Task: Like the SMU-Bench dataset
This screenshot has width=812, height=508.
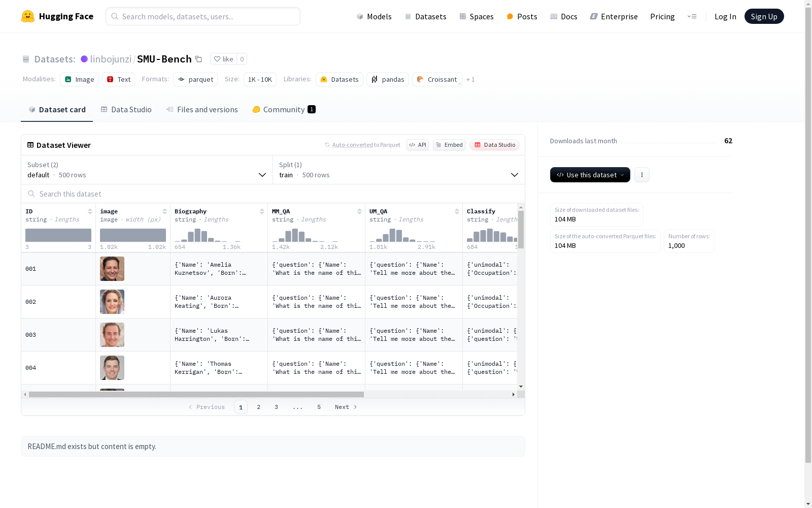Action: (x=223, y=59)
